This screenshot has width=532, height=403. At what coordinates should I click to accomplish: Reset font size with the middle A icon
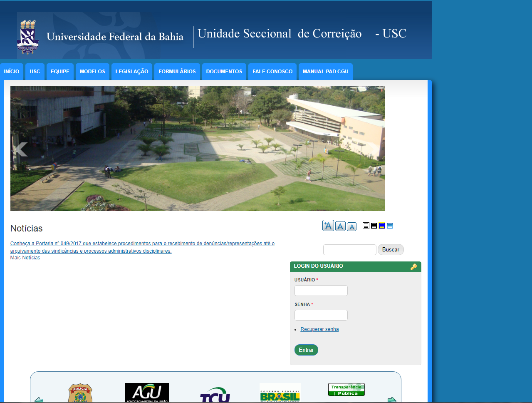click(x=340, y=226)
